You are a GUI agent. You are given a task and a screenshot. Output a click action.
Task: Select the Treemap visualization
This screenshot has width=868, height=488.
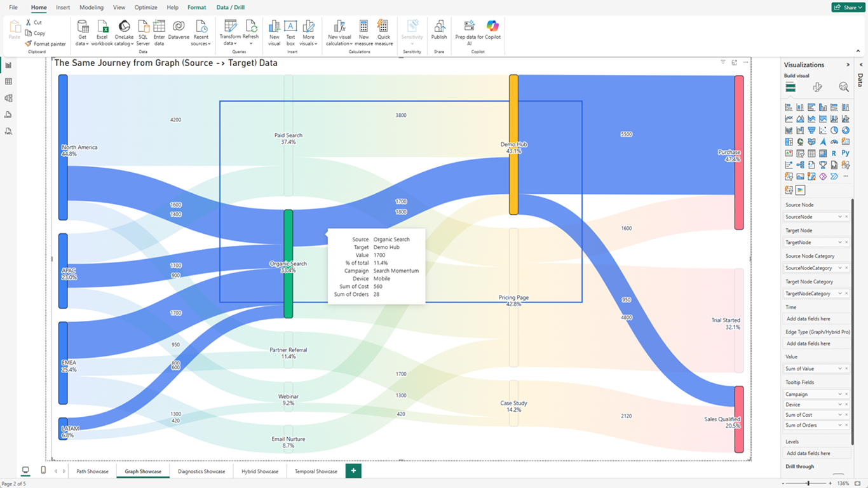coord(789,142)
